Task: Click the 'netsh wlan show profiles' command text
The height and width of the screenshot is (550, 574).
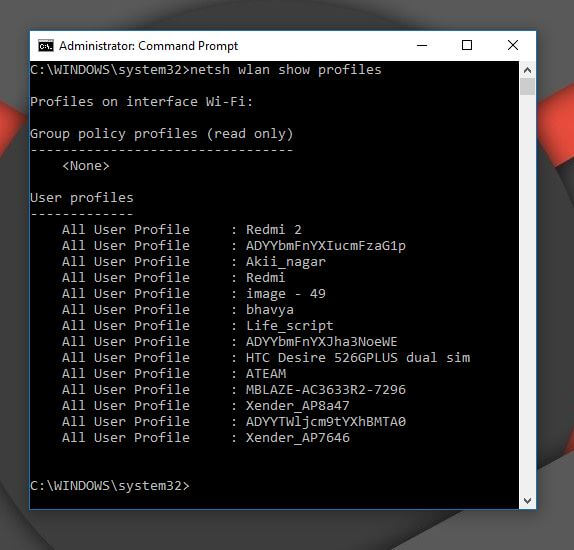Action: tap(286, 70)
